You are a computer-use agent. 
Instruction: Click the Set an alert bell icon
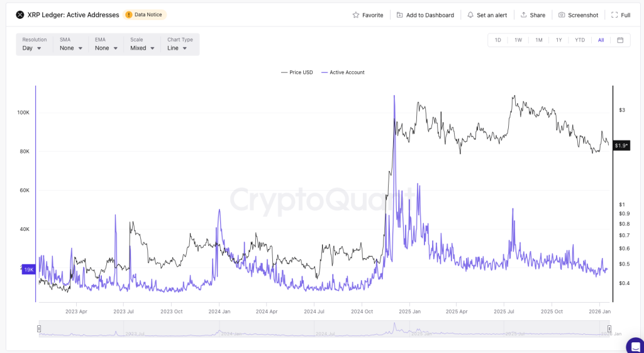coord(470,15)
